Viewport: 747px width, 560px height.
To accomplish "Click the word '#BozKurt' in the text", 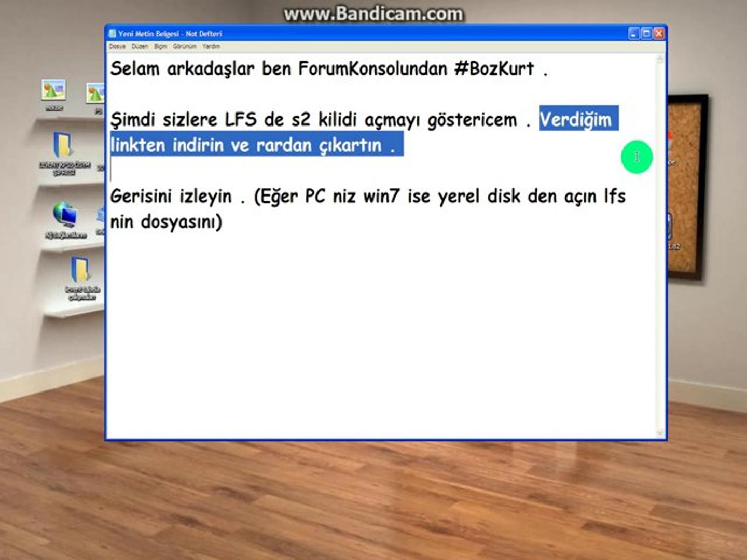I will [494, 68].
